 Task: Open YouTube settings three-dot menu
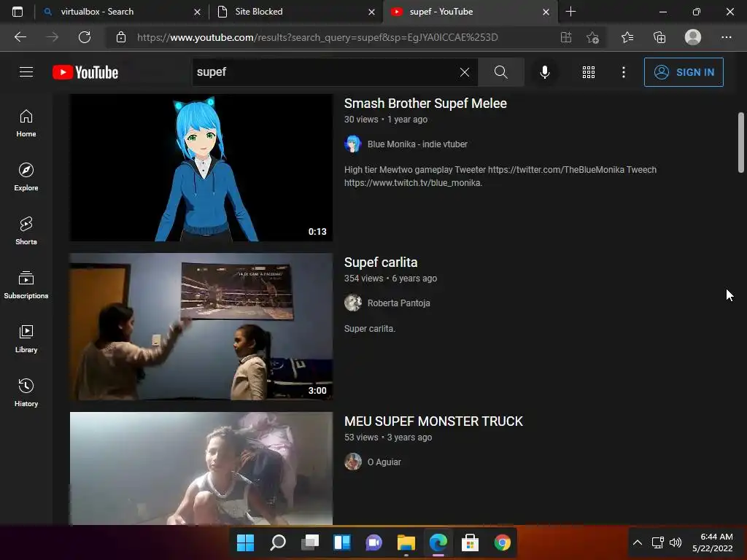[x=624, y=72]
